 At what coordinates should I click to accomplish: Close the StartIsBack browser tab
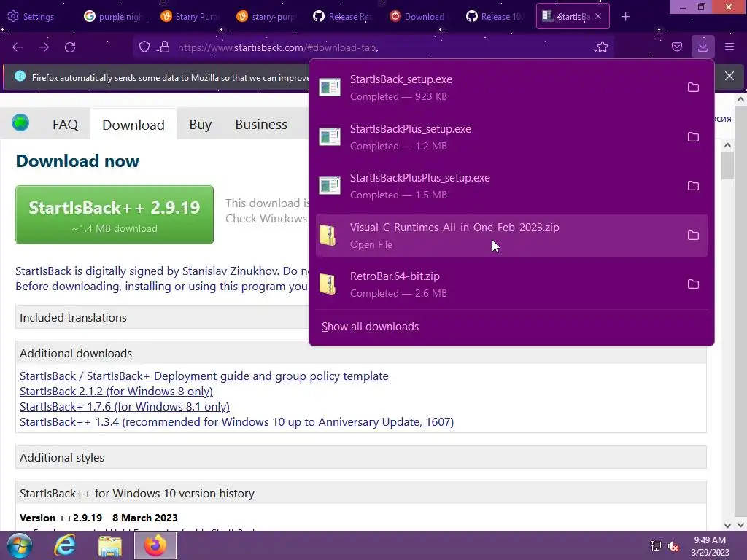598,16
